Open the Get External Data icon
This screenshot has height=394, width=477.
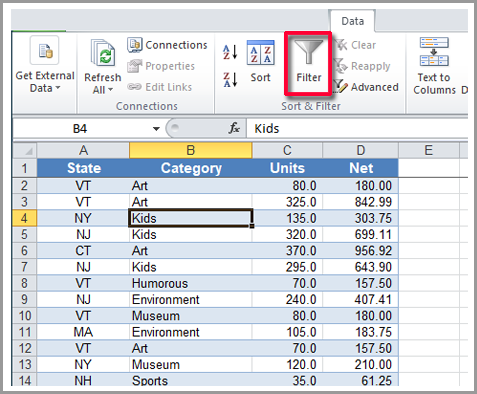[45, 50]
